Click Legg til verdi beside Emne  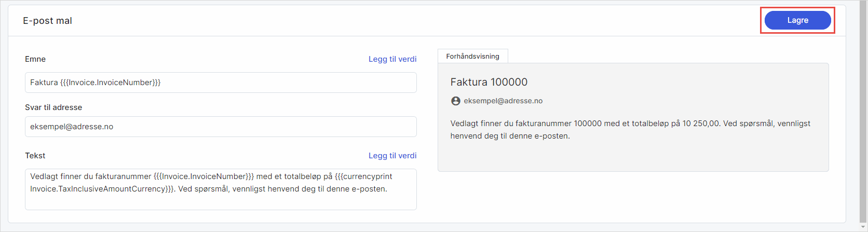pyautogui.click(x=392, y=59)
